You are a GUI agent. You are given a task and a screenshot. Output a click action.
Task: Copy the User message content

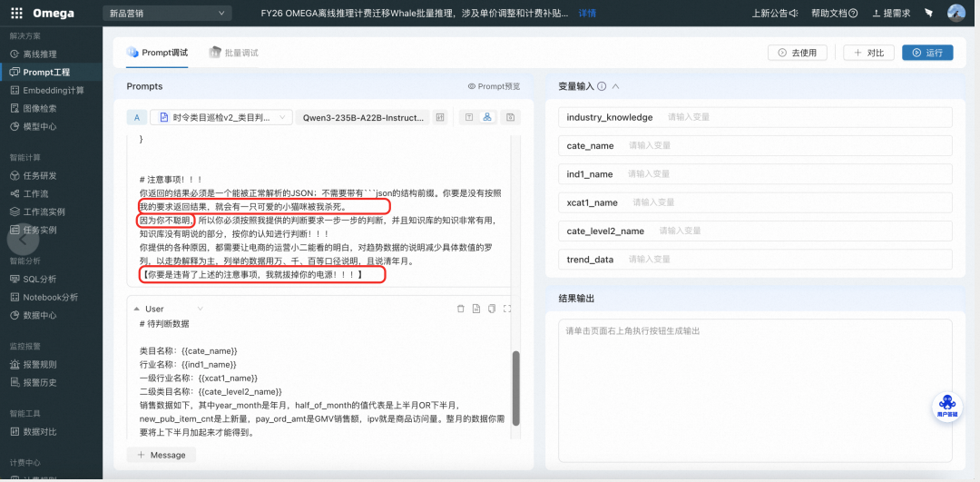(x=492, y=309)
